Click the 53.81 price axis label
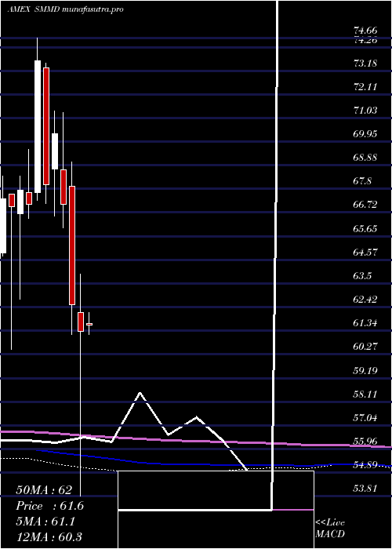The image size is (392, 549). (x=366, y=488)
